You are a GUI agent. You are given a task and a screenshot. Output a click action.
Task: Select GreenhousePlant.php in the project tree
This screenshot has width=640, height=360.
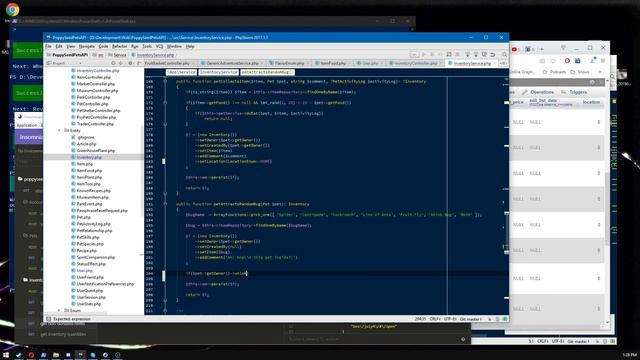pyautogui.click(x=96, y=151)
